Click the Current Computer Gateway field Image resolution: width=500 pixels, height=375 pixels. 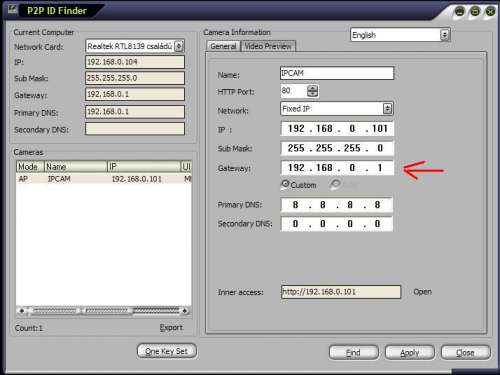pos(135,94)
